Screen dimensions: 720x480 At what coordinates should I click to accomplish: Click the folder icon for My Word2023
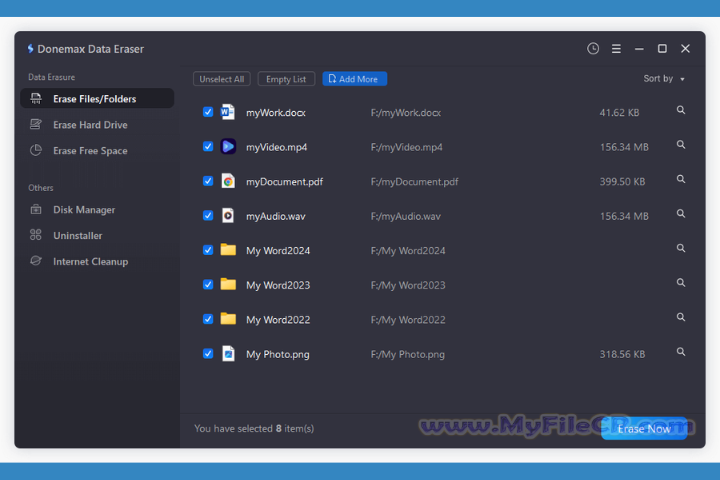228,284
